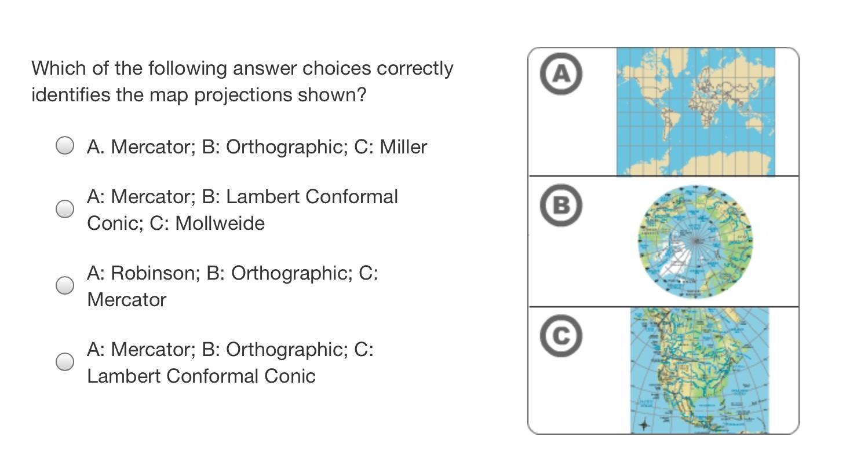
Task: Open the North America map image C
Action: point(699,370)
